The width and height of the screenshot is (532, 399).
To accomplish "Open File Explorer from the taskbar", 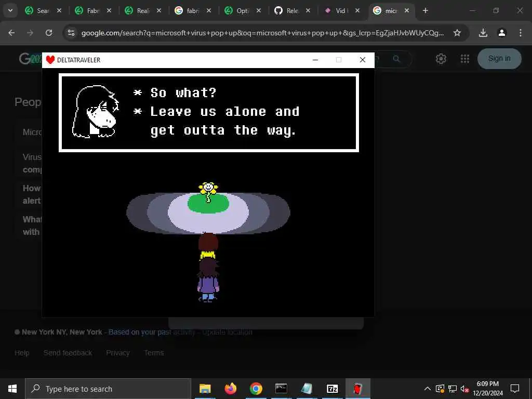I will coord(205,389).
